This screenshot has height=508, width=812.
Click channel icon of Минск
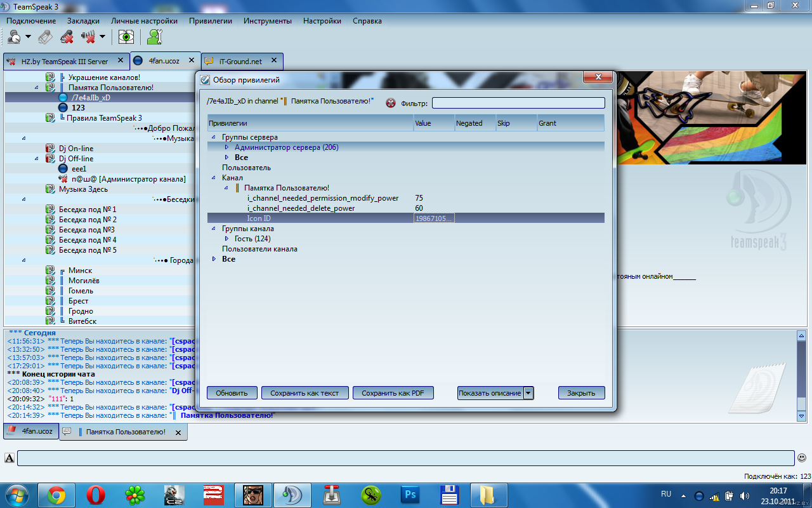click(50, 271)
